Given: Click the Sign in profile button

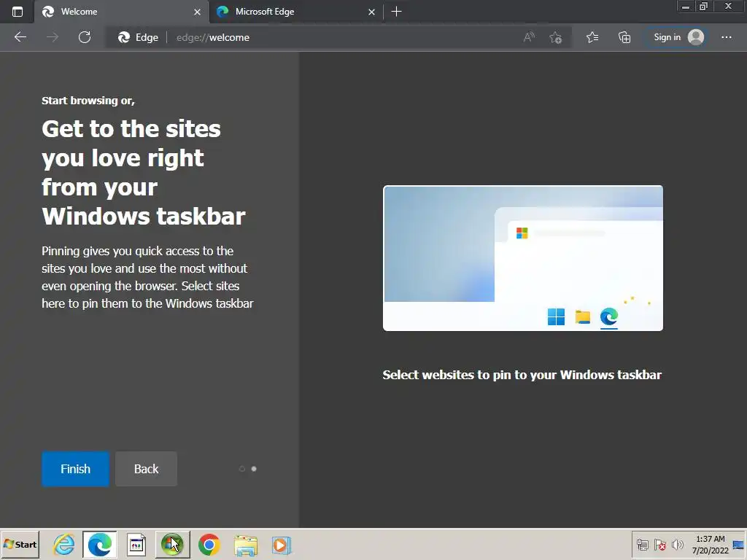Looking at the screenshot, I should [x=678, y=37].
